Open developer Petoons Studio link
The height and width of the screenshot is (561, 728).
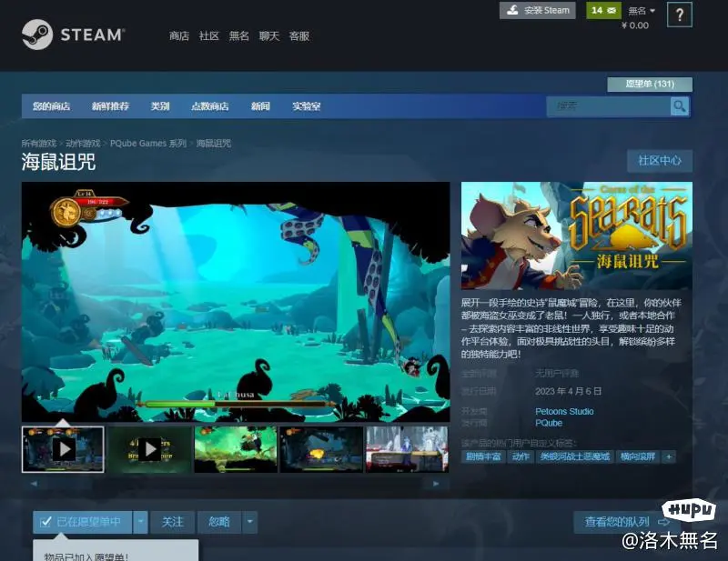(564, 411)
